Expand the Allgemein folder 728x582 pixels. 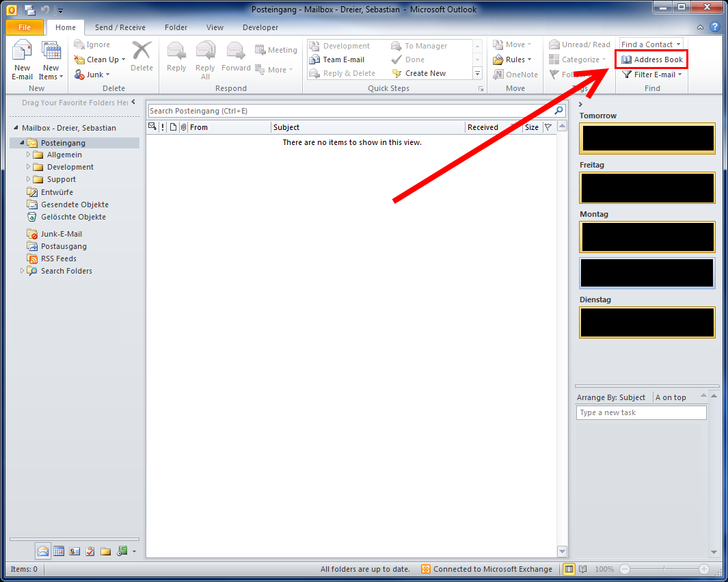[x=29, y=155]
